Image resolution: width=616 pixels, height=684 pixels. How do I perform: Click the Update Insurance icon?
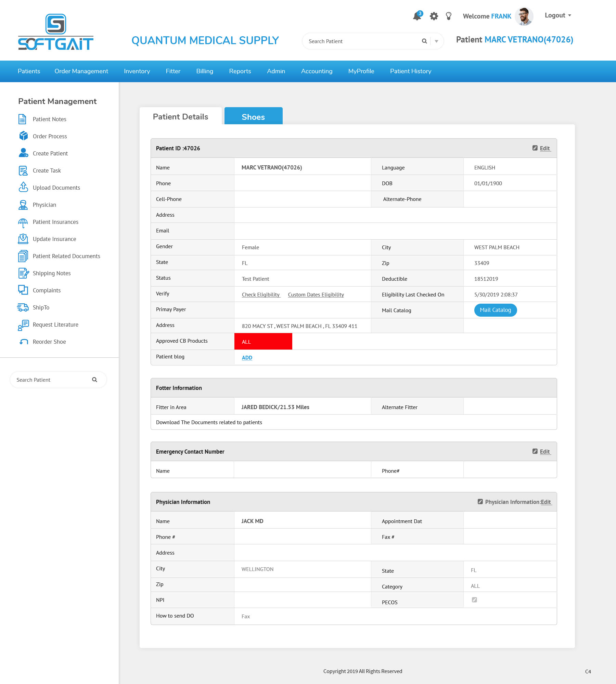click(x=23, y=239)
